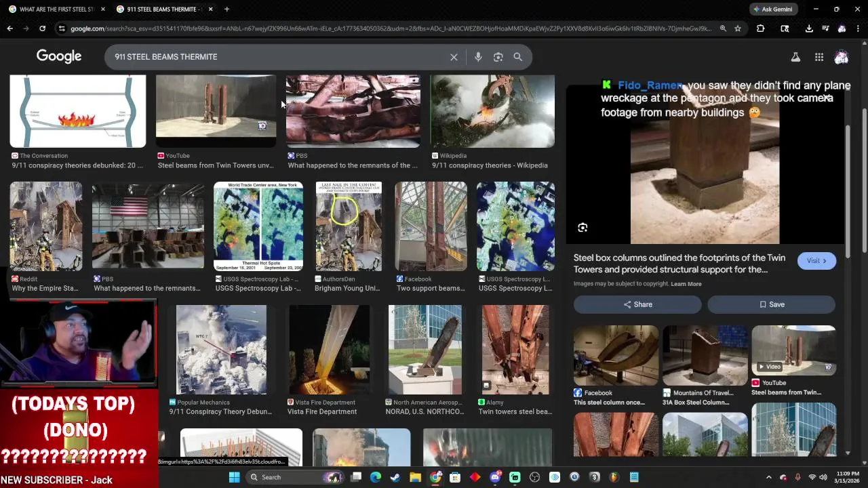The height and width of the screenshot is (488, 868).
Task: Open Popular Mechanics WTC 7 image
Action: 221,350
